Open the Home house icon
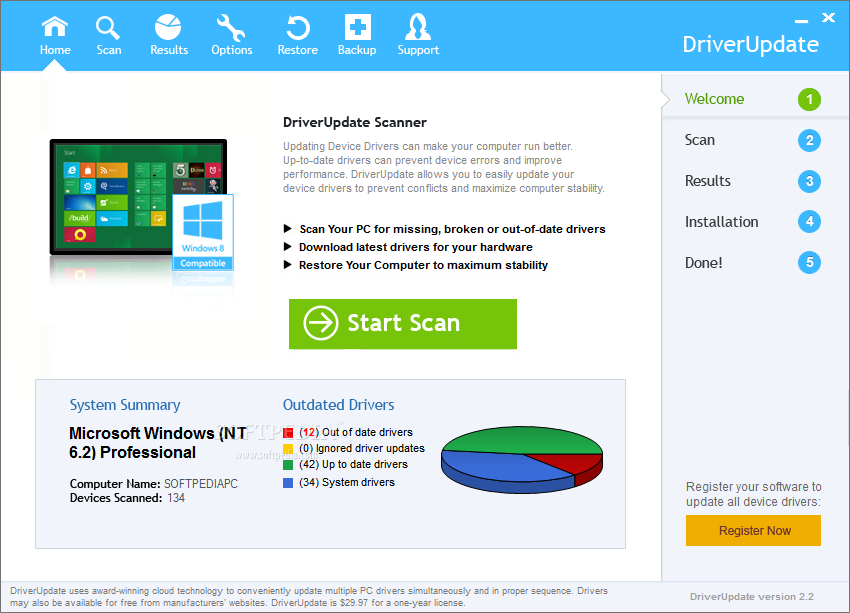 tap(55, 27)
